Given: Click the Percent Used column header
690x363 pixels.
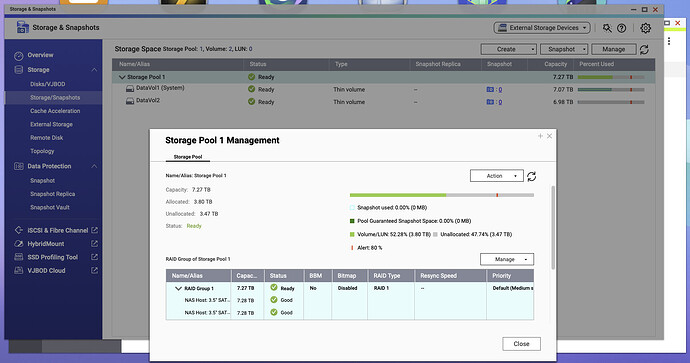Looking at the screenshot, I should [615, 64].
